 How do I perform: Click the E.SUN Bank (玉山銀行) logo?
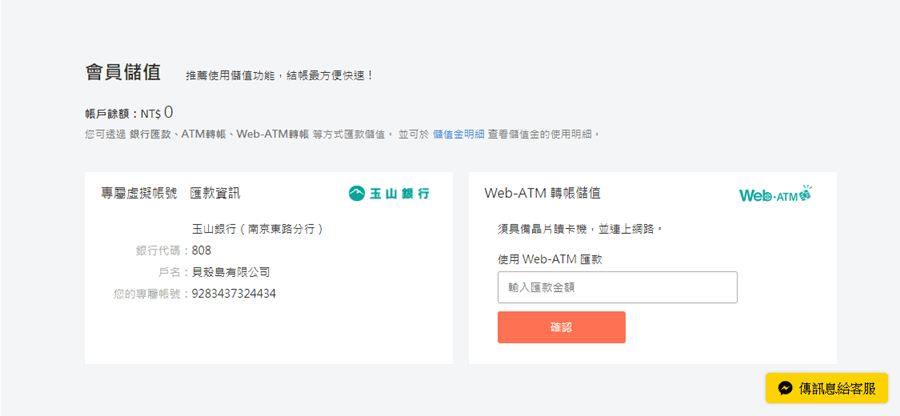[x=389, y=193]
